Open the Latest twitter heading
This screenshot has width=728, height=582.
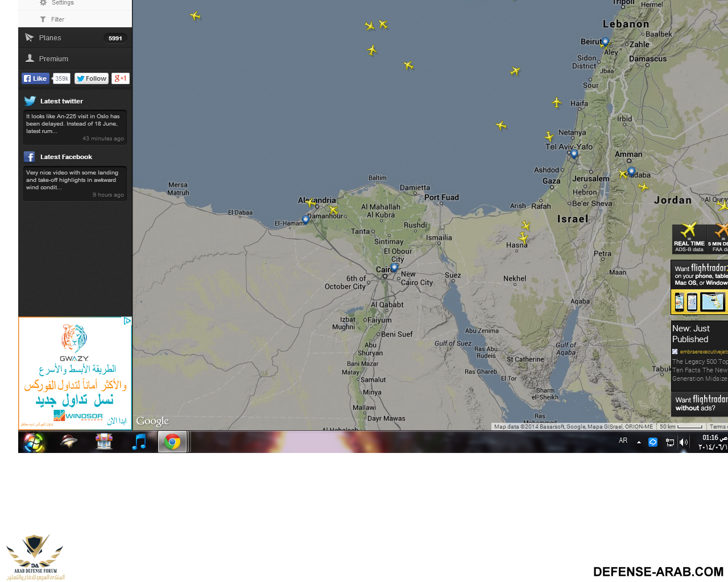tap(61, 101)
